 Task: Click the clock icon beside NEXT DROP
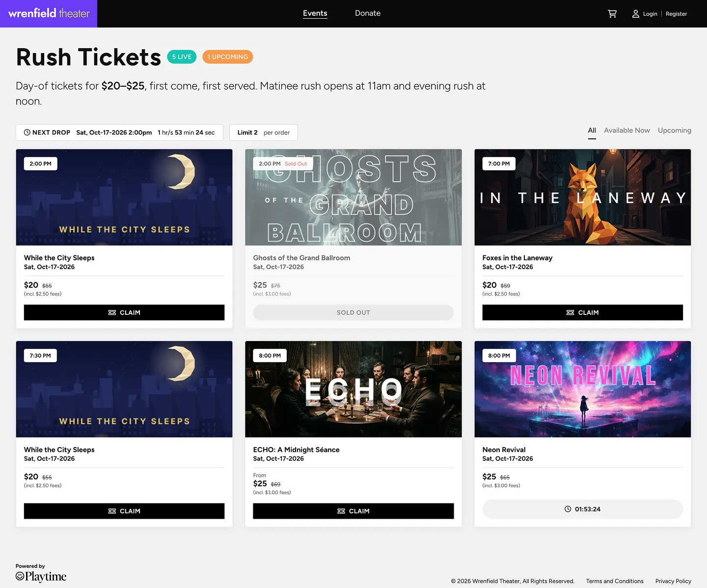[x=27, y=133]
